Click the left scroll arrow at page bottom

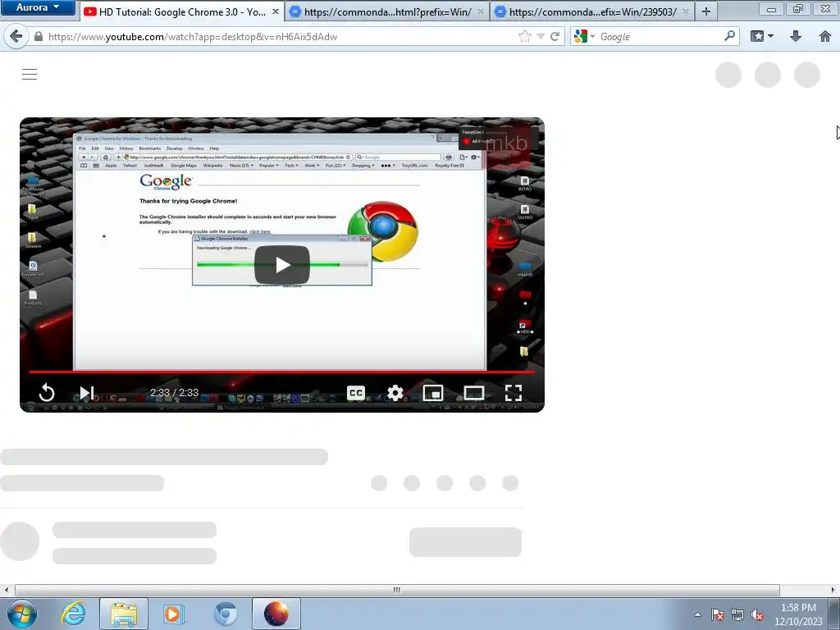6,590
